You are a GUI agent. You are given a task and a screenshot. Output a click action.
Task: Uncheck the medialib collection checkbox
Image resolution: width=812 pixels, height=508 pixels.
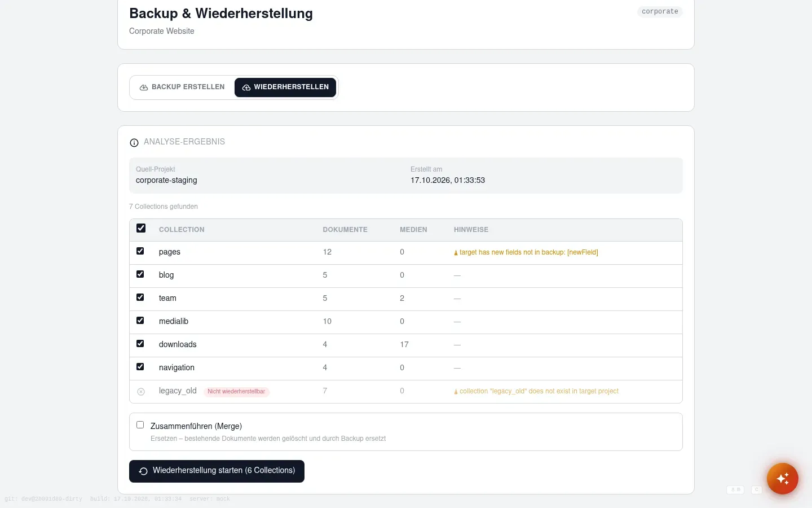tap(140, 321)
